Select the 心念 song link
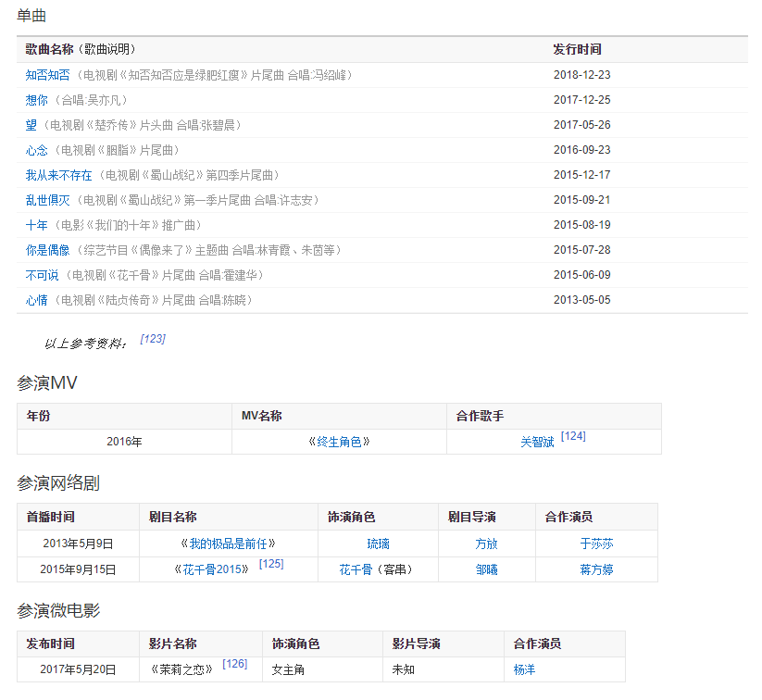Viewport: 762px width, 700px height. point(36,150)
